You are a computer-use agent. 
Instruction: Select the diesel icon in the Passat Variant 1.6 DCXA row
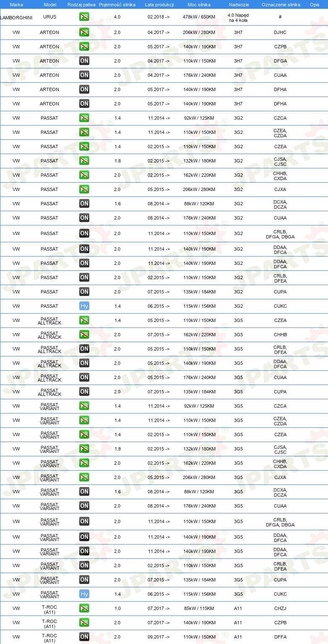pyautogui.click(x=84, y=492)
